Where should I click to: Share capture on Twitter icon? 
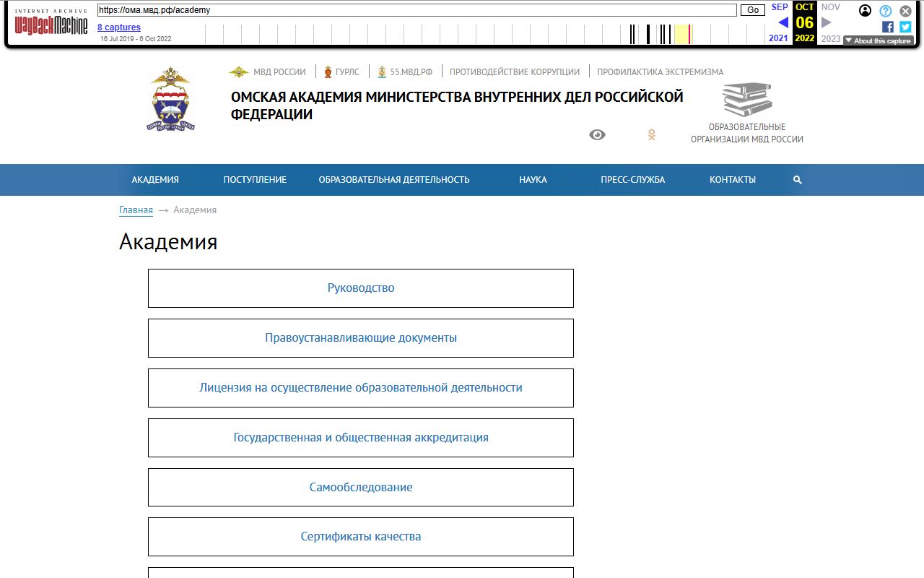point(905,27)
